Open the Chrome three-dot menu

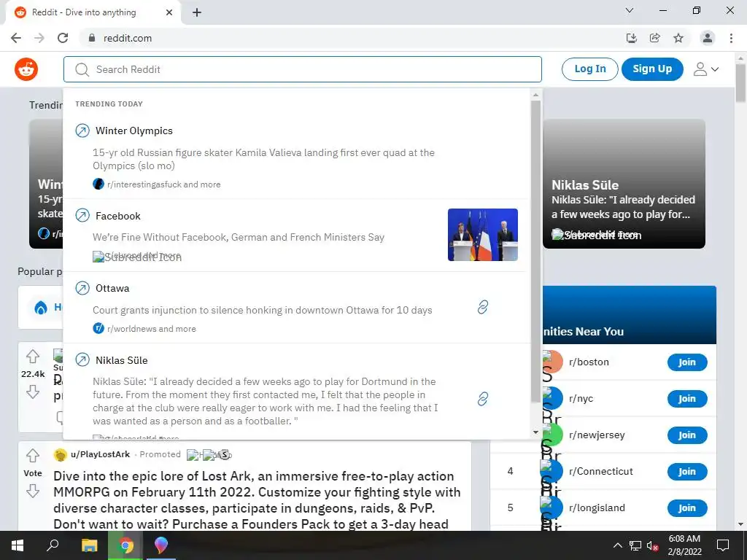click(731, 38)
